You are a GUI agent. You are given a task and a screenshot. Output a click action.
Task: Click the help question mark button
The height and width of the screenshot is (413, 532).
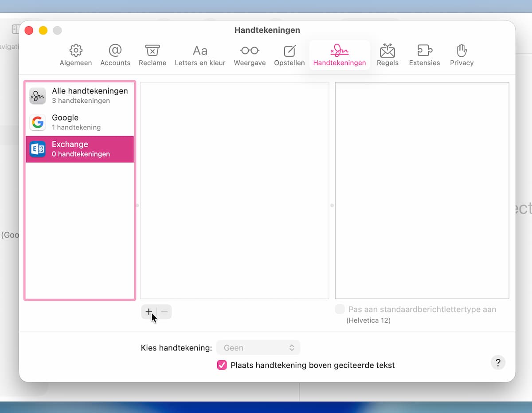click(498, 362)
